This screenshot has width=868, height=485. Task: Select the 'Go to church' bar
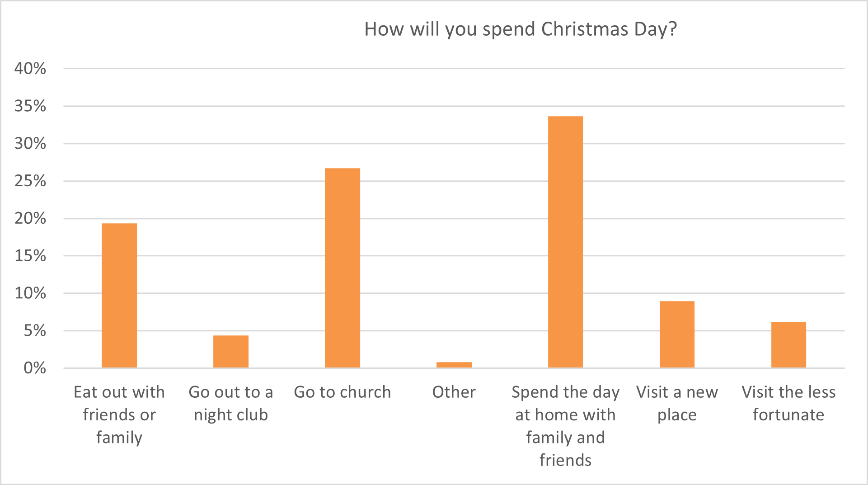click(x=343, y=268)
